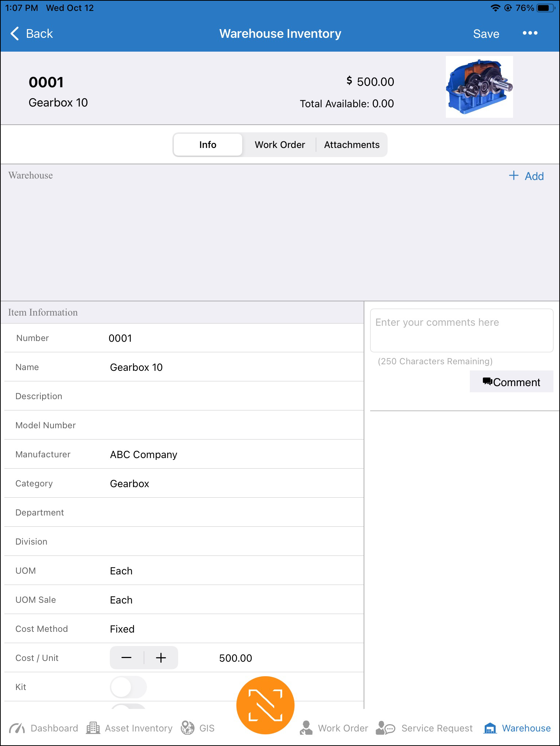Open the GIS globe icon
Screen dimensions: 560x746
coord(188,728)
